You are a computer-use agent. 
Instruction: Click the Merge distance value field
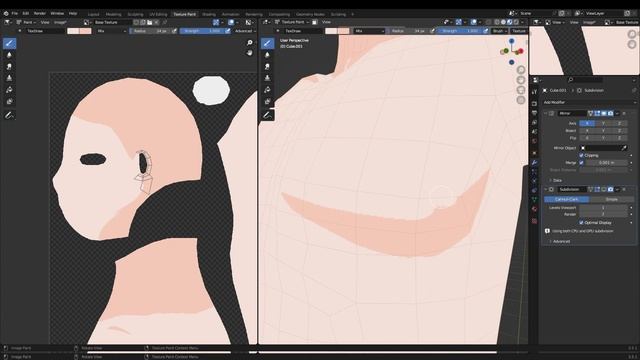[x=607, y=162]
